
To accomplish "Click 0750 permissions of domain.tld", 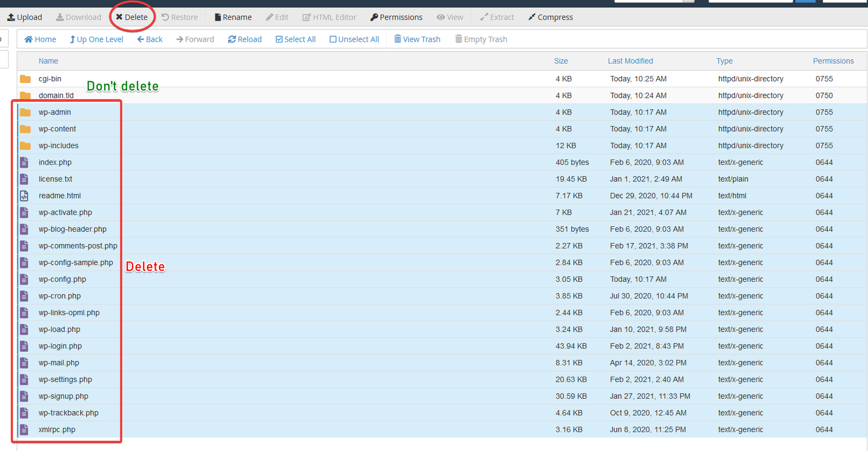I will (x=824, y=96).
